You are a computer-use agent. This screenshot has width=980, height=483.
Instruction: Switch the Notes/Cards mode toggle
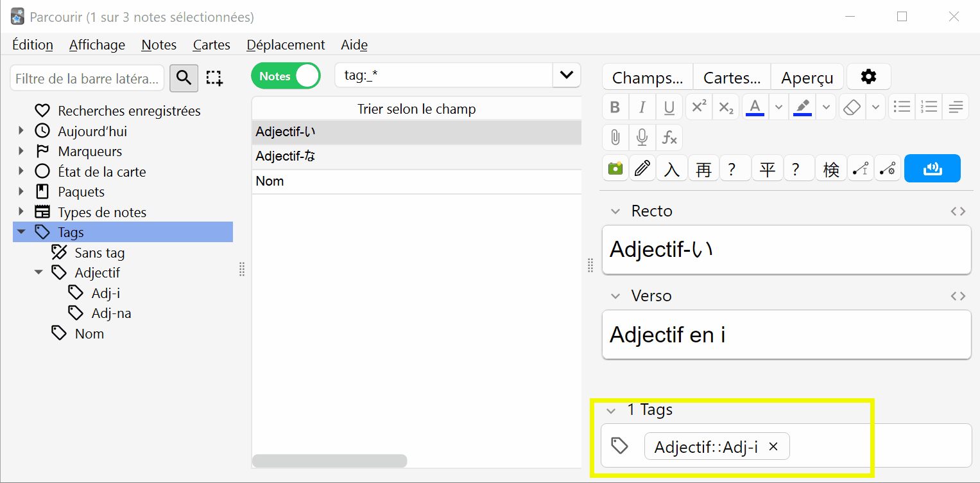coord(286,76)
